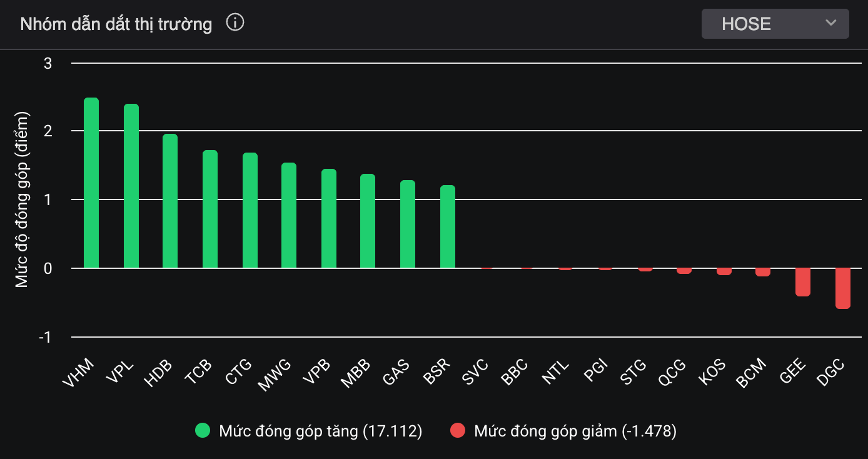Image resolution: width=868 pixels, height=459 pixels.
Task: Click the BCM red bar
Action: click(763, 272)
